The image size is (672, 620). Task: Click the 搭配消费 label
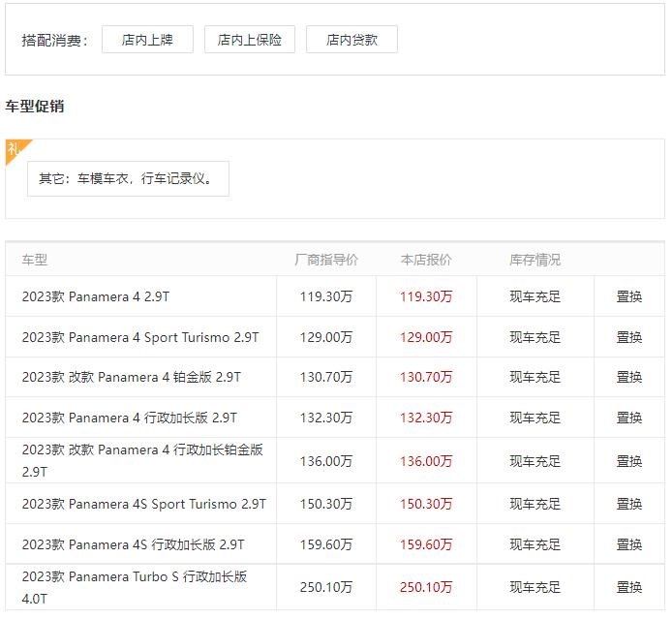point(55,40)
